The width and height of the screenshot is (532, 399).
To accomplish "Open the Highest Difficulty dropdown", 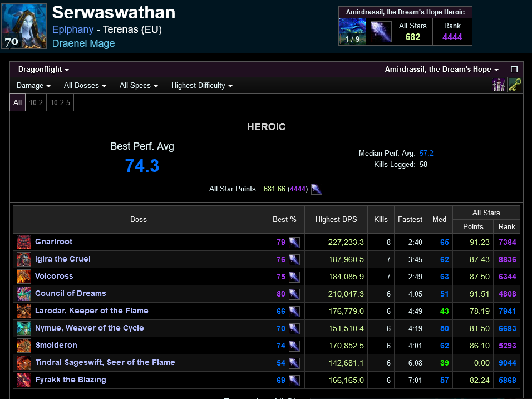I will [x=201, y=86].
